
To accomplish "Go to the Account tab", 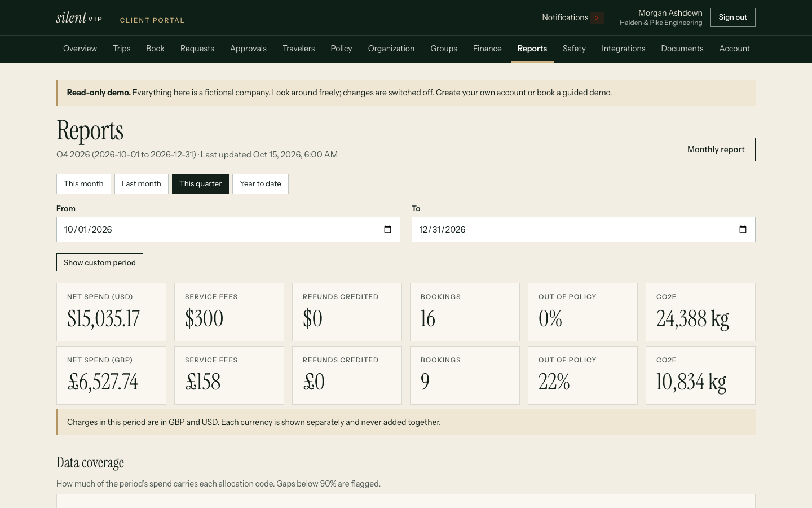I will click(734, 49).
